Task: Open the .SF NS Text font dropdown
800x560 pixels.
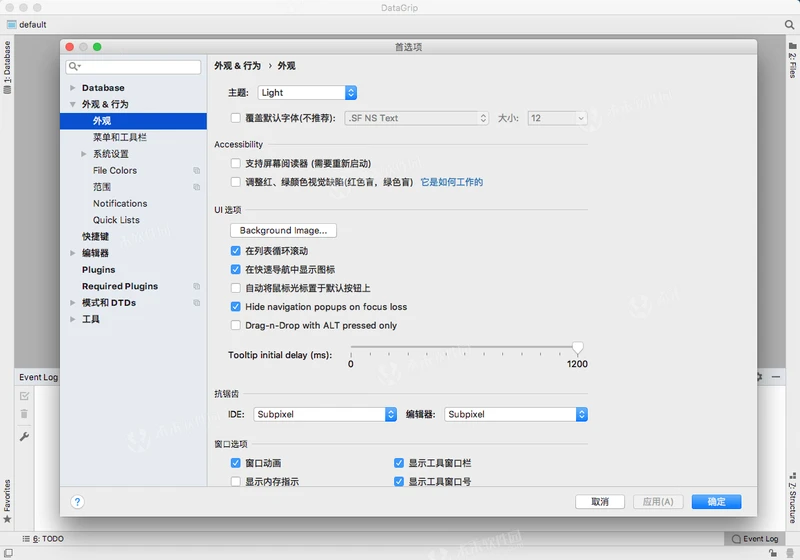Action: (416, 118)
